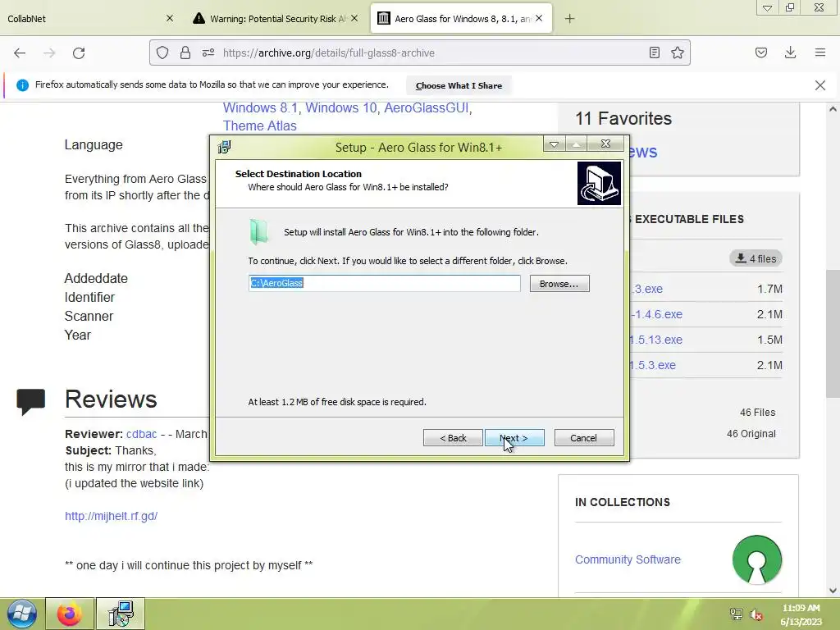Click the Back button in setup
This screenshot has width=840, height=630.
[453, 438]
